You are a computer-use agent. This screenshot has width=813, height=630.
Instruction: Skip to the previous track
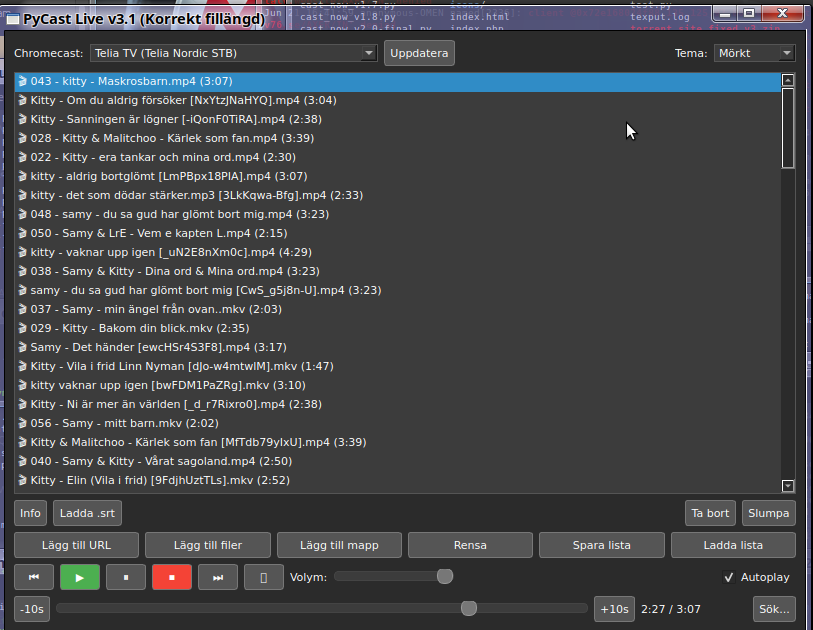click(34, 577)
